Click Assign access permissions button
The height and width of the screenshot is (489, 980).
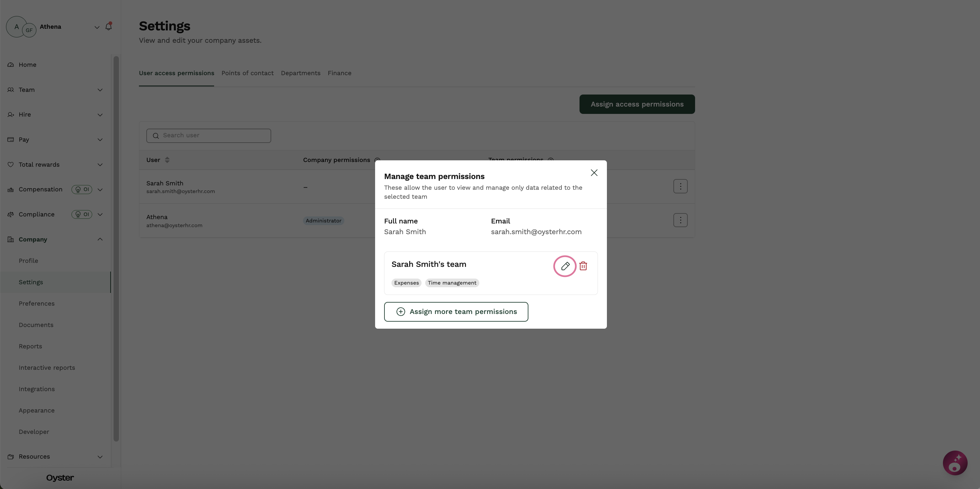pyautogui.click(x=637, y=104)
